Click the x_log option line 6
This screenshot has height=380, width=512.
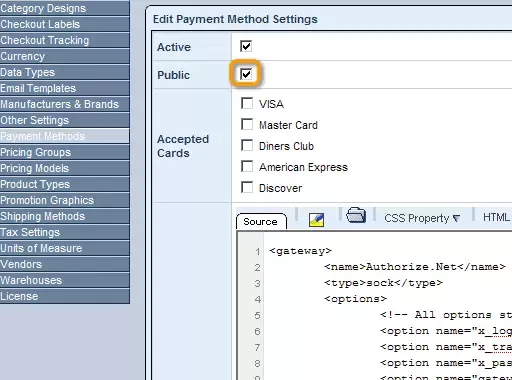(446, 331)
